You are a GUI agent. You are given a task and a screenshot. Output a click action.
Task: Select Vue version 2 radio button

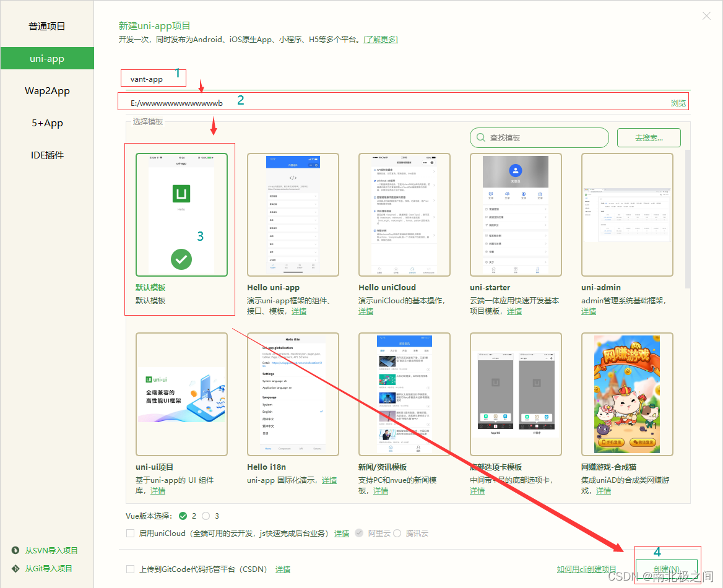point(183,516)
